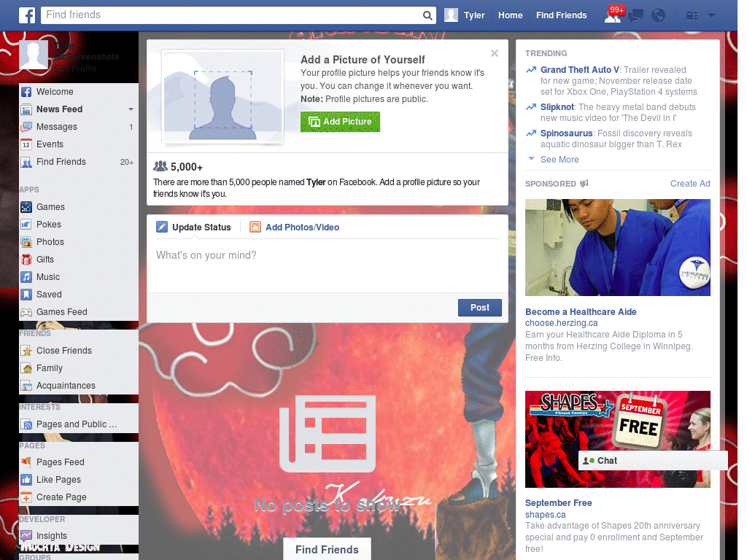Open the choose.herzing.ca sponsored link

pyautogui.click(x=562, y=322)
